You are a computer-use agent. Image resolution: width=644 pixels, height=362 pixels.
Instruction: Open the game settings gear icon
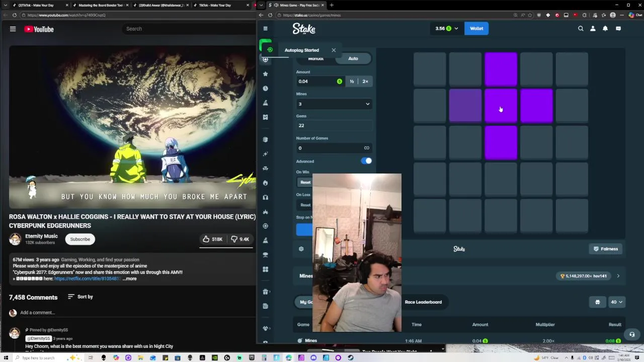click(x=301, y=249)
